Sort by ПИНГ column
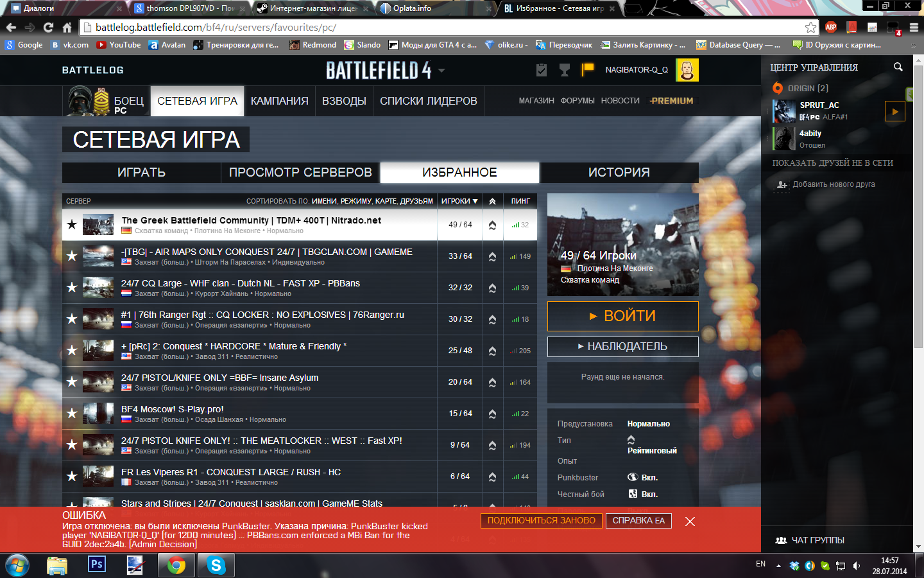 [x=520, y=201]
